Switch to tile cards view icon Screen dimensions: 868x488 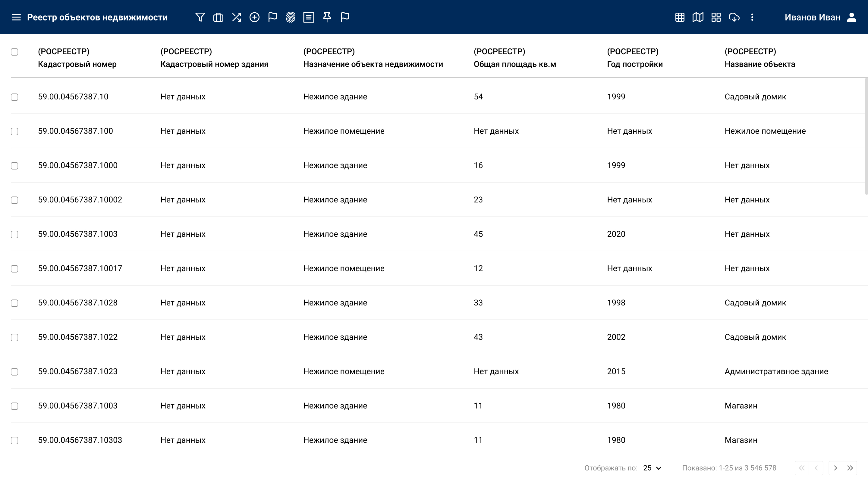[x=716, y=17]
